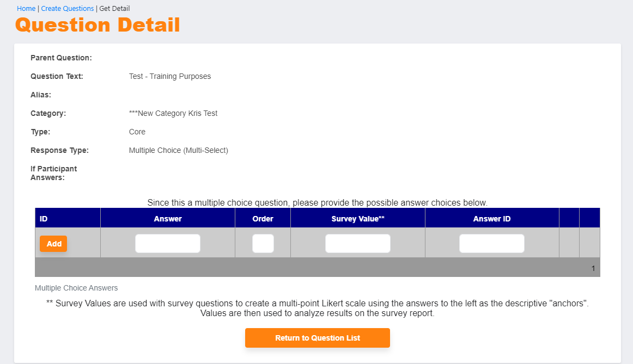This screenshot has height=364, width=633.
Task: Click into the small Order input box
Action: click(x=263, y=244)
